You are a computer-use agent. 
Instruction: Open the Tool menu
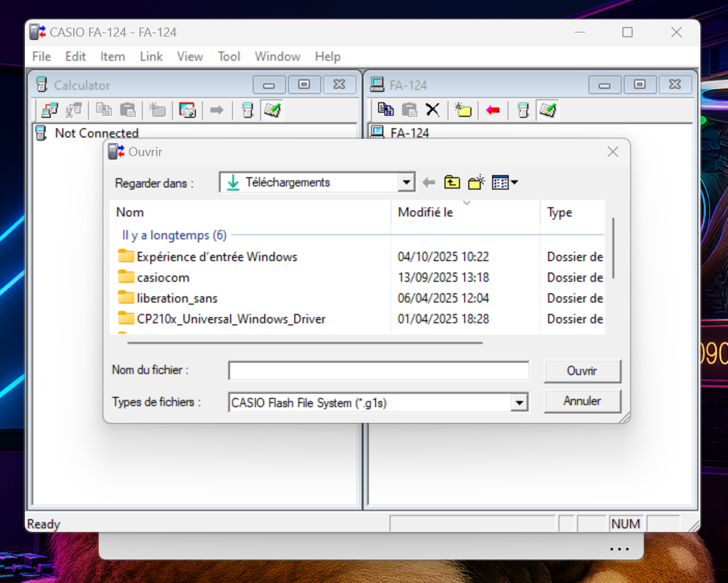pyautogui.click(x=229, y=57)
